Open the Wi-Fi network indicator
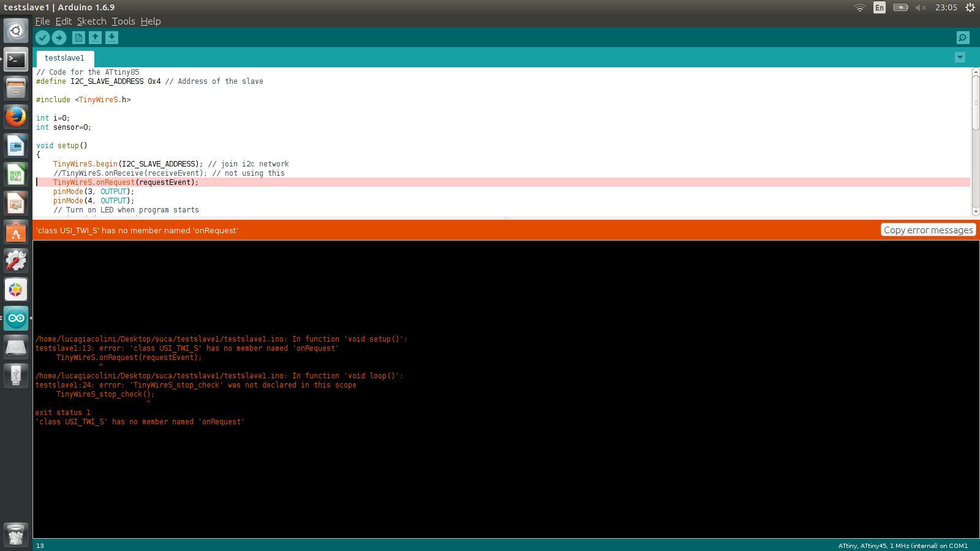 coord(860,7)
